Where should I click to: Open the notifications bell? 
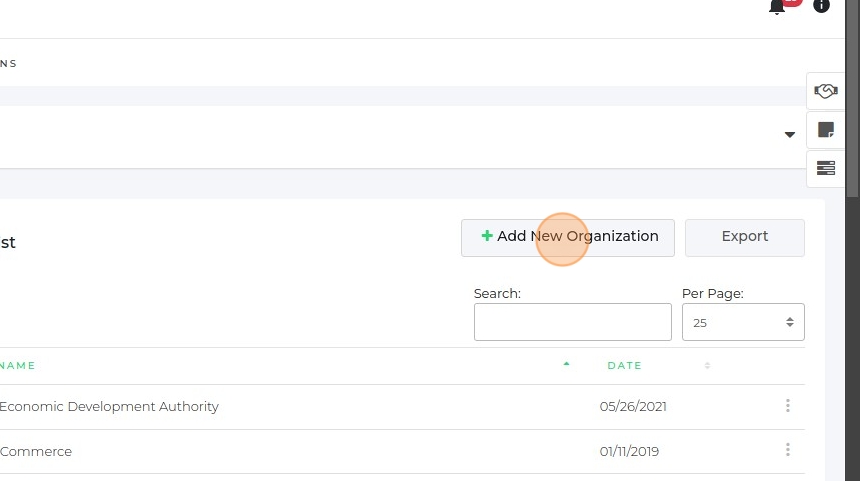pos(777,7)
